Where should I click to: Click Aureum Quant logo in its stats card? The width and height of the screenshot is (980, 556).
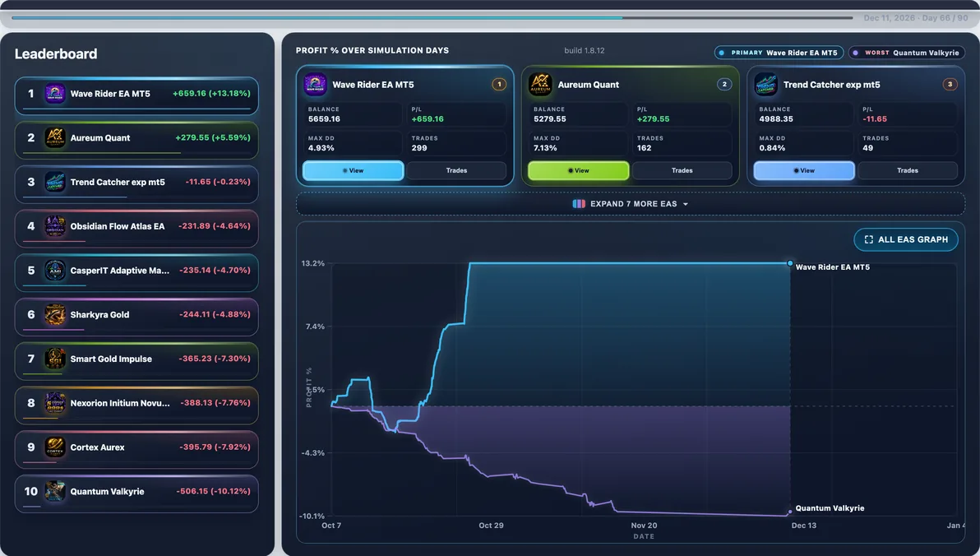[540, 85]
